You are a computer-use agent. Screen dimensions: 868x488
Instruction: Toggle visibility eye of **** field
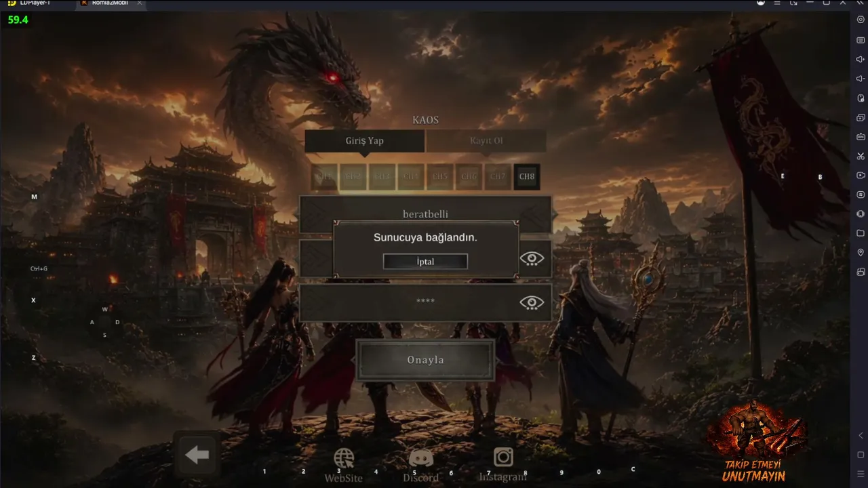click(x=532, y=302)
